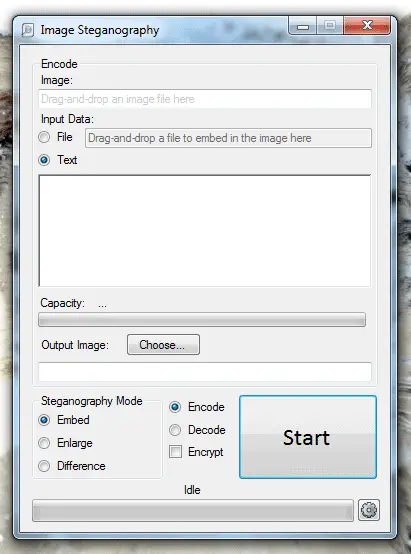The height and width of the screenshot is (554, 411).
Task: Click the Image Steganography title bar icon
Action: (x=28, y=30)
